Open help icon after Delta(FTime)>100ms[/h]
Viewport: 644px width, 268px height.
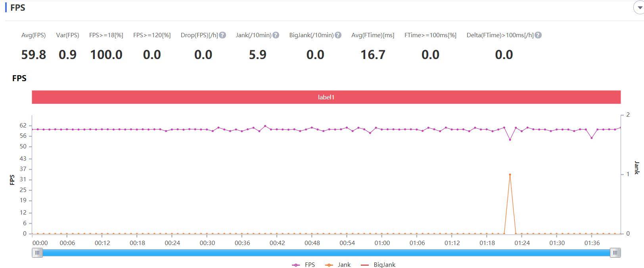pos(538,35)
